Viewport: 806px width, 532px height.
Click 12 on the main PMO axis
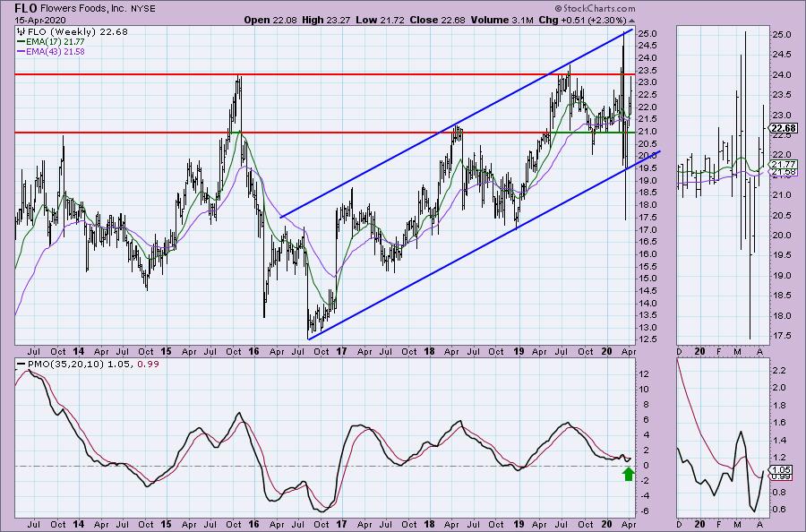(645, 373)
